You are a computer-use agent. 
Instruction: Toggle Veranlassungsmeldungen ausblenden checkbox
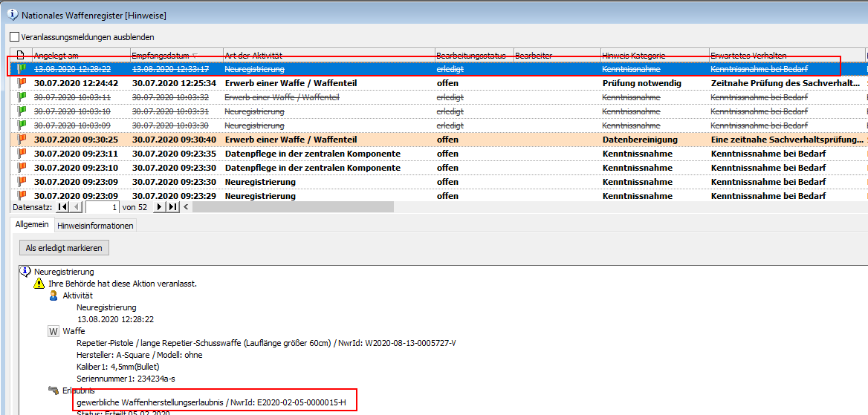point(14,37)
